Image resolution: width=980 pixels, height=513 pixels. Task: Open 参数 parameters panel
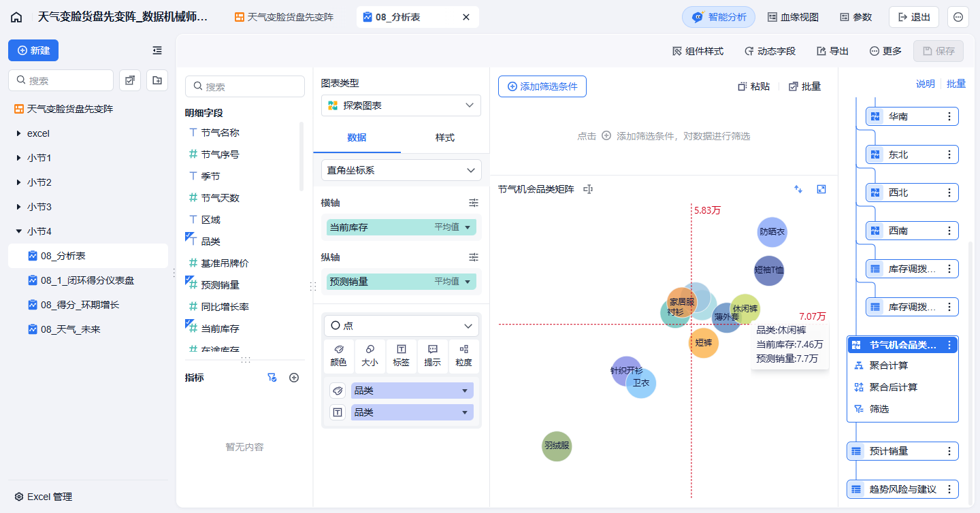pyautogui.click(x=855, y=17)
